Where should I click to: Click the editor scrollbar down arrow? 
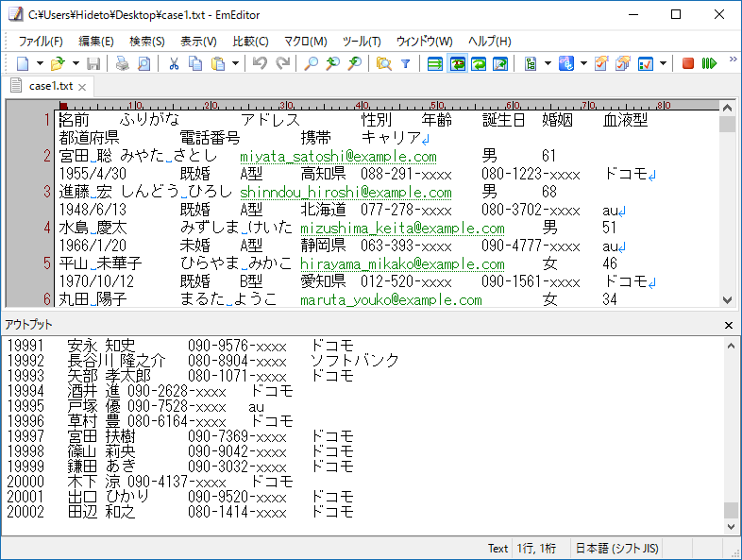click(x=727, y=300)
